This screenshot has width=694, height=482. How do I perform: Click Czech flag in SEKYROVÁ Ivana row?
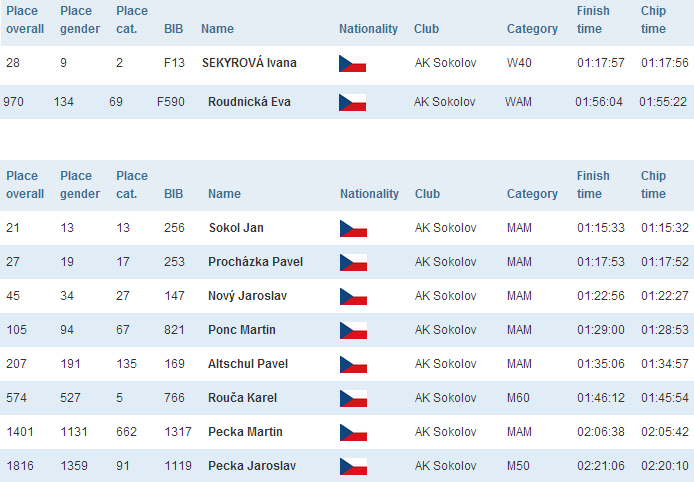pyautogui.click(x=352, y=63)
